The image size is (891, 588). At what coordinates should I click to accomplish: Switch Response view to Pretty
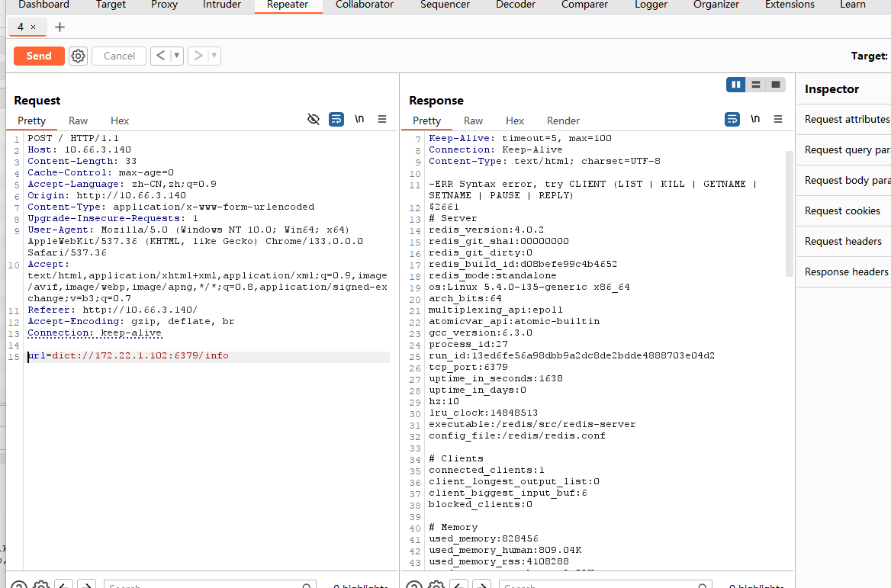tap(426, 120)
